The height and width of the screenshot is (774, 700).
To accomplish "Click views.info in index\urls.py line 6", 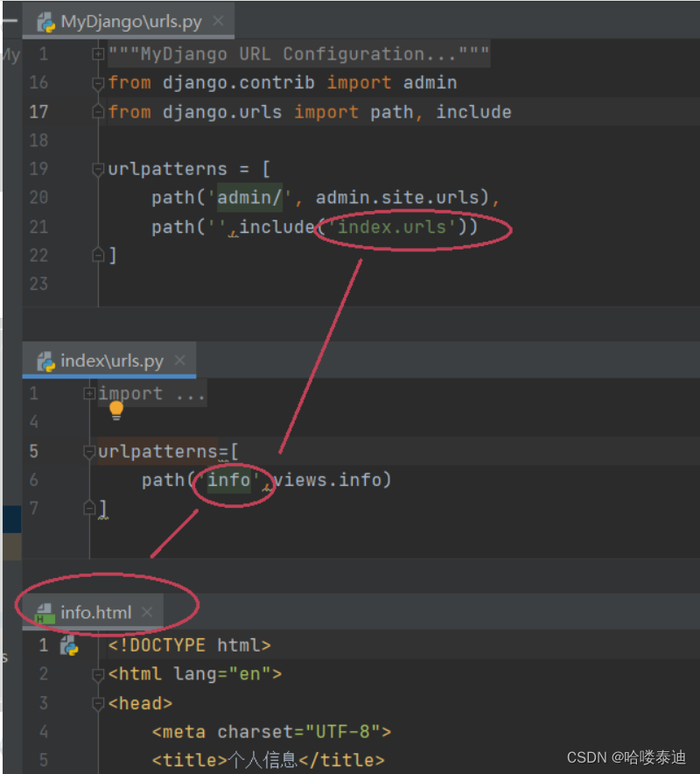I will (326, 480).
